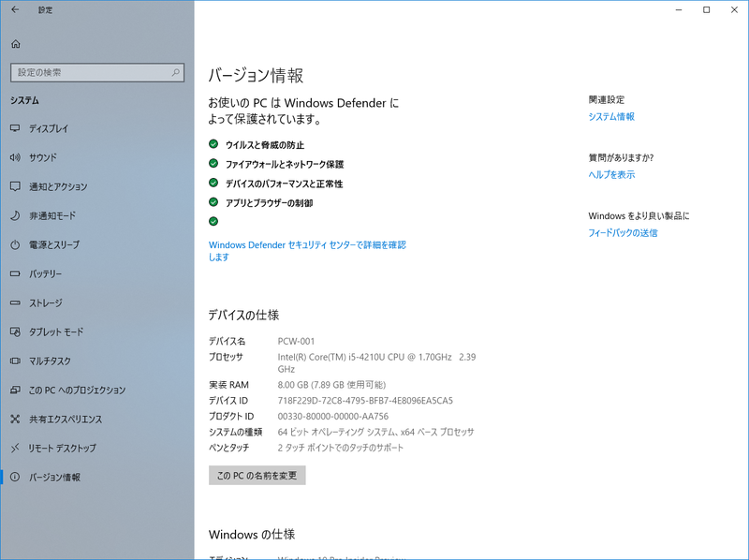
Task: Select タブレット モード in sidebar
Action: [x=97, y=332]
